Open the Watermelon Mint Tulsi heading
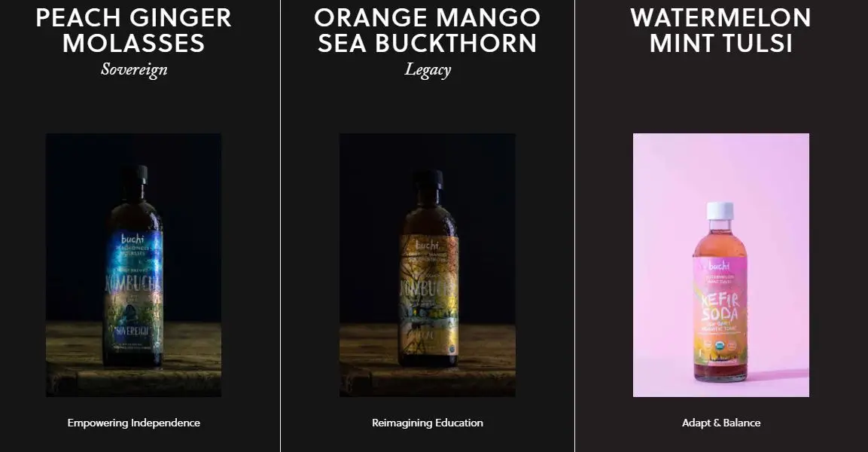The image size is (868, 452). click(720, 30)
